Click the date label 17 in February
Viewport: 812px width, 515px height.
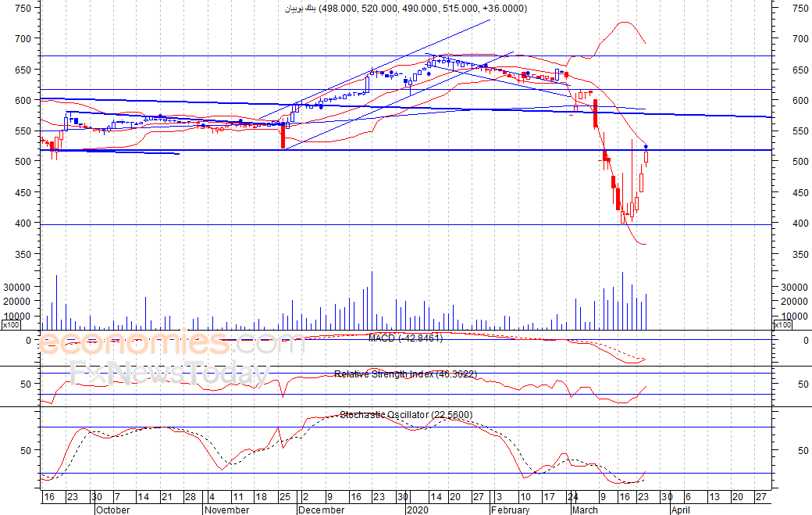(549, 497)
